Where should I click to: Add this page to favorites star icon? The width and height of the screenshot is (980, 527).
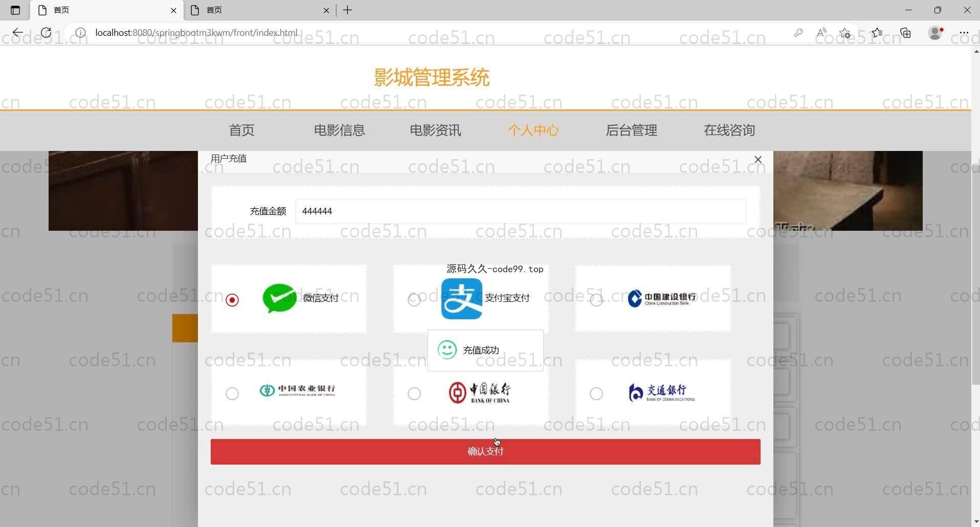(845, 33)
